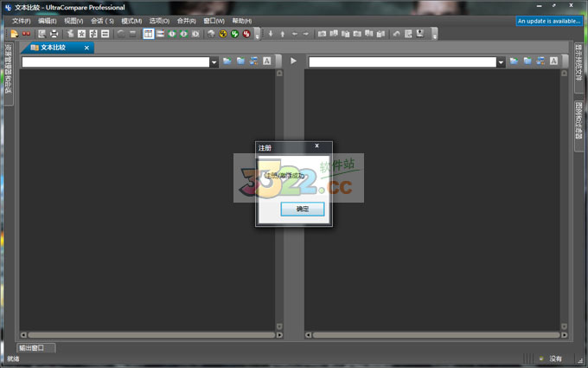Click the right pane file path input field
This screenshot has width=588, height=368.
(x=402, y=62)
